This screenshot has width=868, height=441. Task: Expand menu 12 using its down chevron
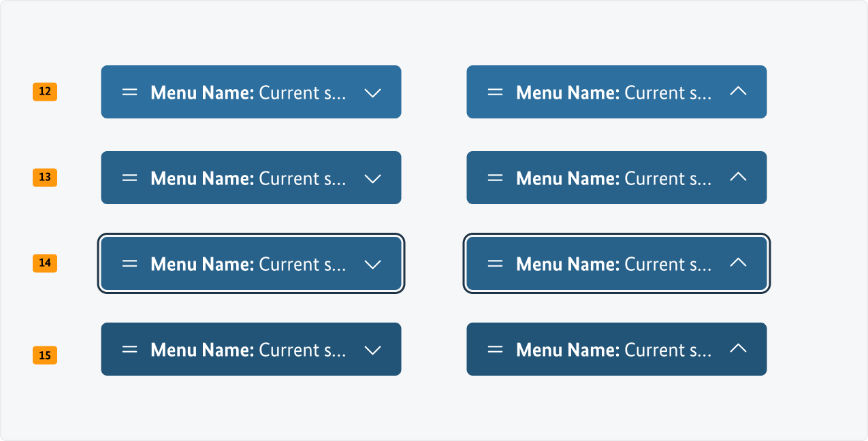(372, 92)
